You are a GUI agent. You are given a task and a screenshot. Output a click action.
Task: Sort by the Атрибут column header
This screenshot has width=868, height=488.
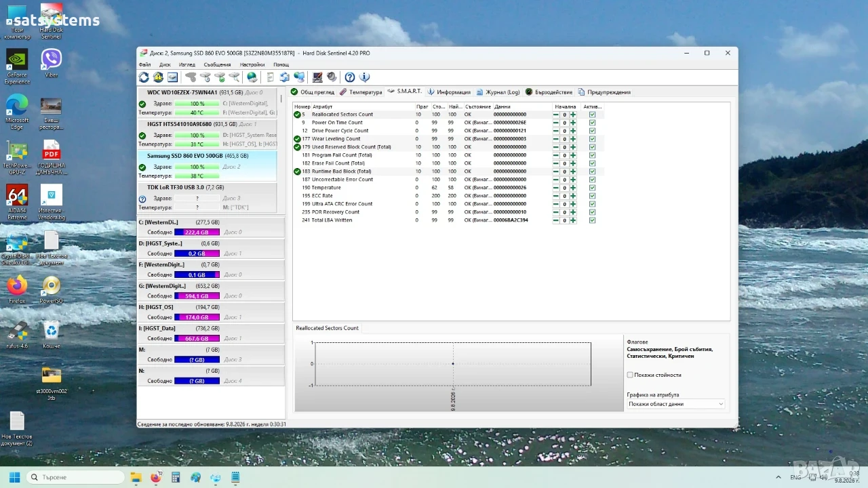(x=362, y=106)
